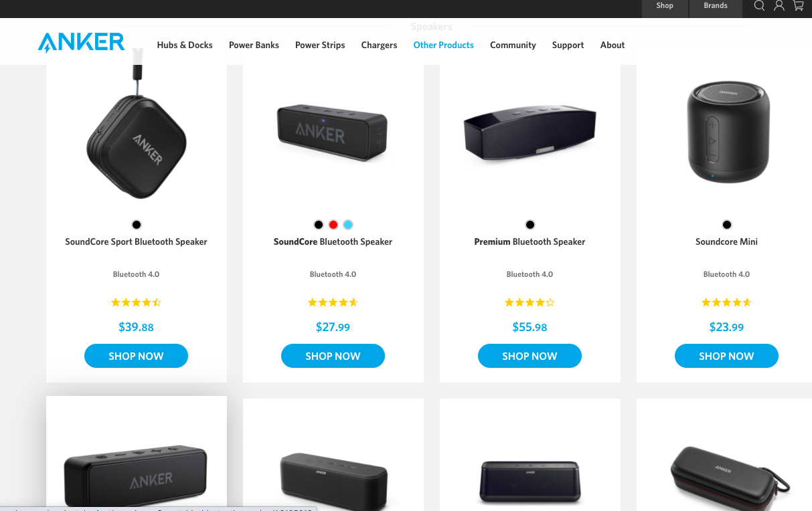Choose black swatch under Soundcore Mini

click(727, 225)
